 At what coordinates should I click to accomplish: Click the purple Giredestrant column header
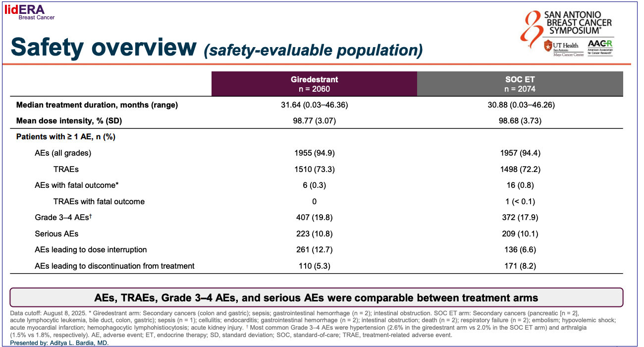[x=314, y=84]
